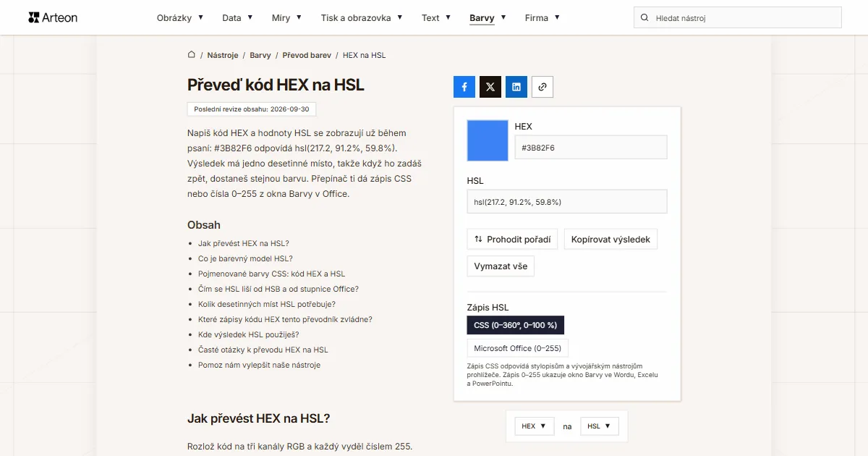Open the Tisk a obrazovka menu

click(x=362, y=17)
